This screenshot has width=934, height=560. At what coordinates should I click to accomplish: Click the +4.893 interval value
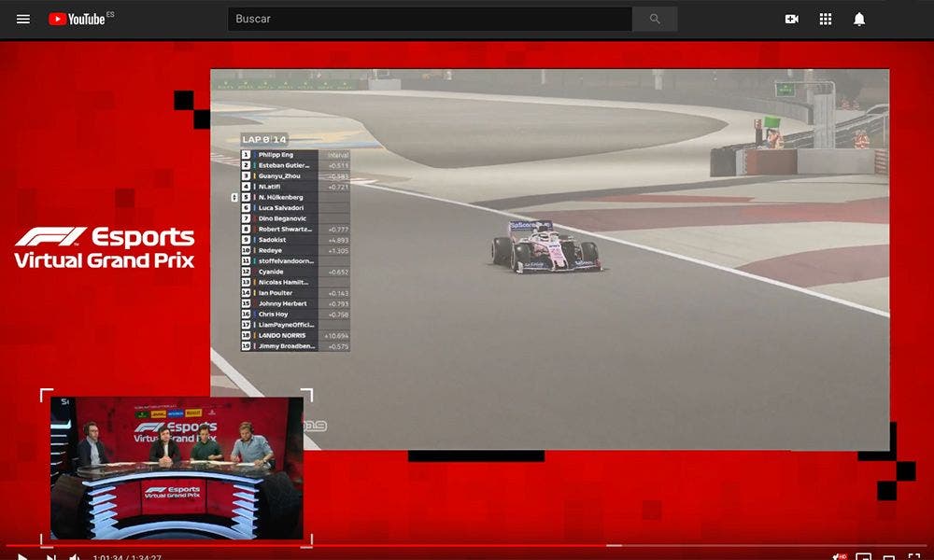[x=338, y=241]
